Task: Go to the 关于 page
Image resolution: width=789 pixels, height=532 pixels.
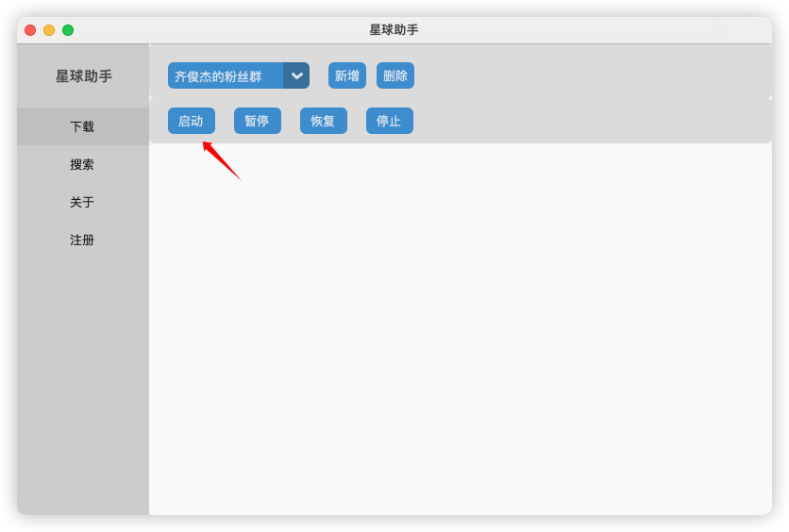Action: 83,202
